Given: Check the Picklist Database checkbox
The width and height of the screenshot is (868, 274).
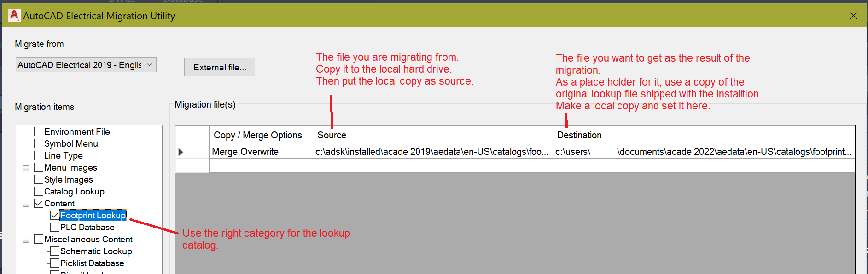Looking at the screenshot, I should pyautogui.click(x=55, y=263).
